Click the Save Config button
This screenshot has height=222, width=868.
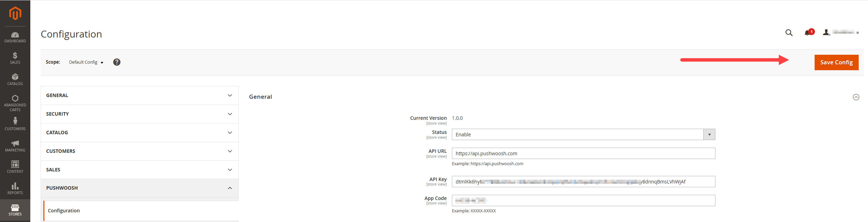(x=836, y=62)
